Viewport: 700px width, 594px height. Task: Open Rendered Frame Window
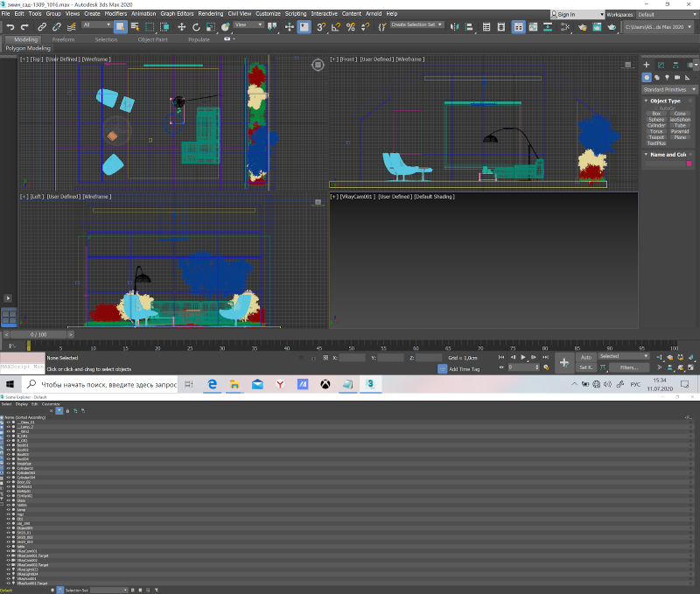(597, 27)
